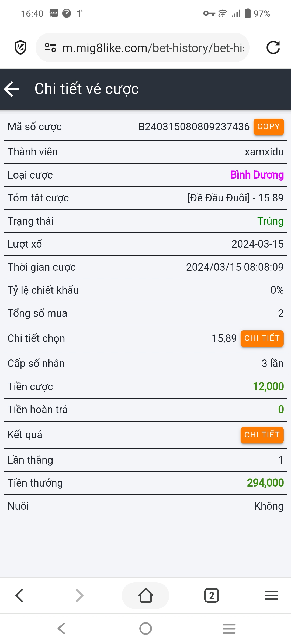Open the browser hamburger menu

point(271,595)
